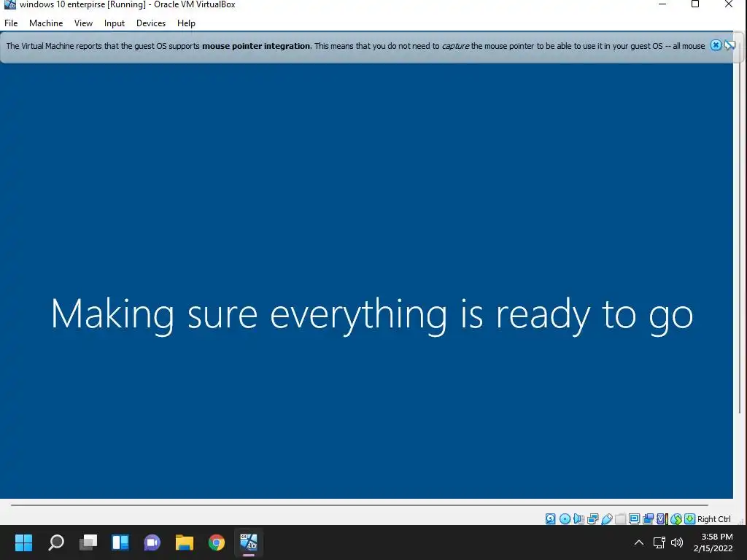Viewport: 747px width, 560px height.
Task: Click the volume tray icon
Action: click(677, 542)
